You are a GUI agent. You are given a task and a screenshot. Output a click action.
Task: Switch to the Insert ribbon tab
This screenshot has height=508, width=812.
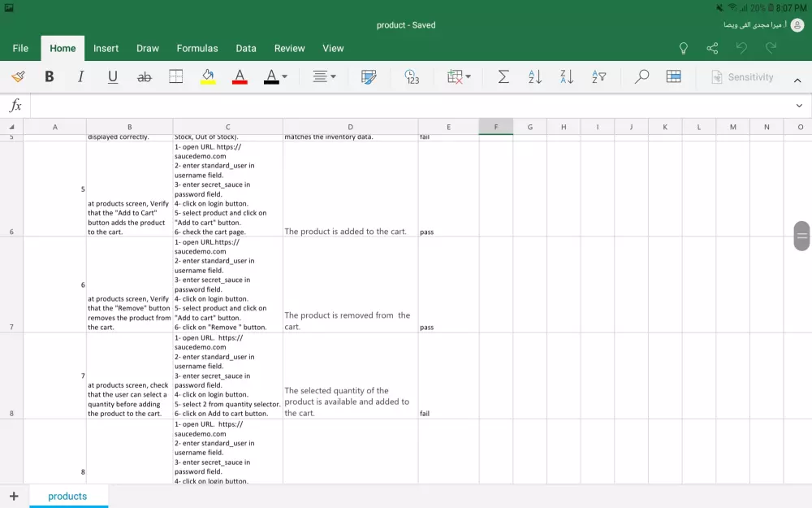pos(106,49)
